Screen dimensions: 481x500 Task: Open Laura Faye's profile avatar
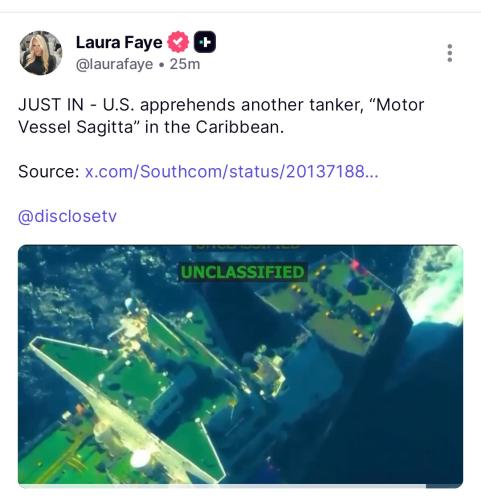click(41, 53)
